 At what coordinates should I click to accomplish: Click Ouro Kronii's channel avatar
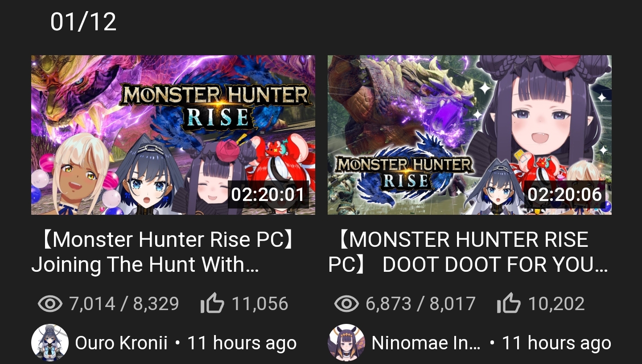(49, 343)
